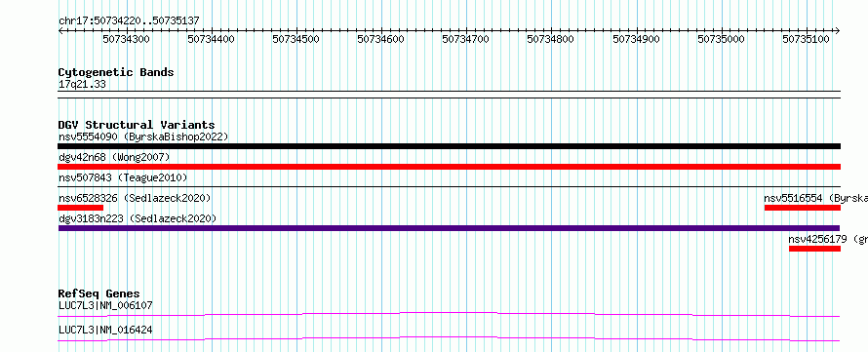The image size is (868, 352).
Task: Click ruler position 50734300
Action: coord(126,39)
